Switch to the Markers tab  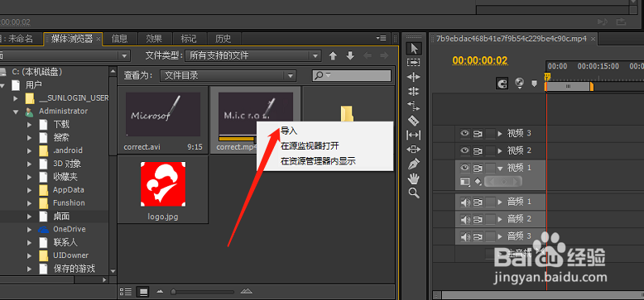(189, 39)
